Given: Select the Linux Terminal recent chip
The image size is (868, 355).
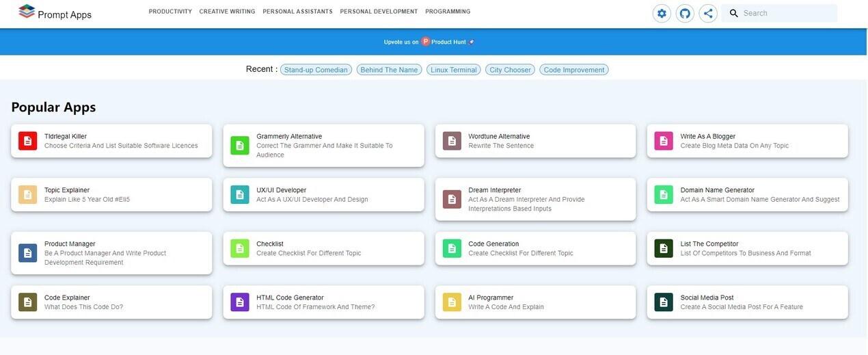Looking at the screenshot, I should 453,70.
